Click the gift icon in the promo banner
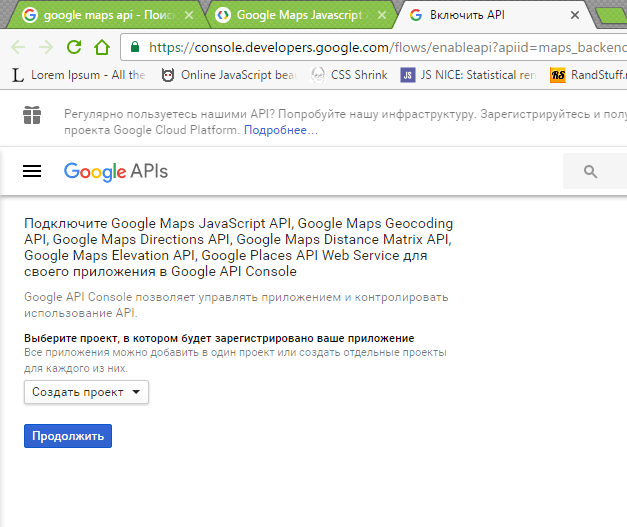The image size is (627, 527). tap(32, 115)
